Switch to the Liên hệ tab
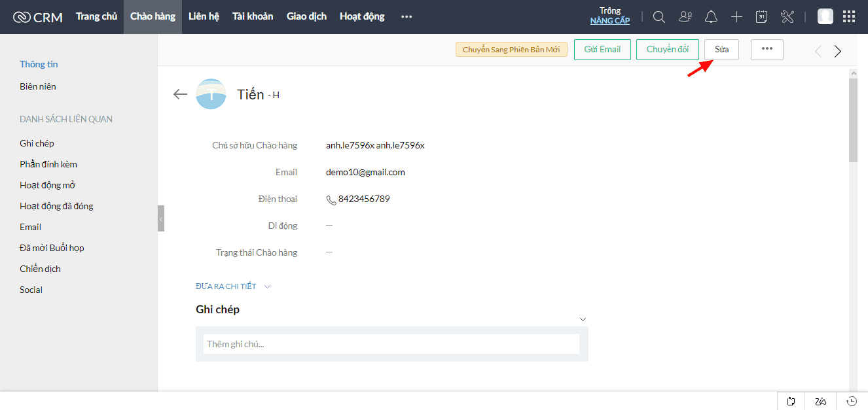Image resolution: width=868 pixels, height=410 pixels. point(204,16)
